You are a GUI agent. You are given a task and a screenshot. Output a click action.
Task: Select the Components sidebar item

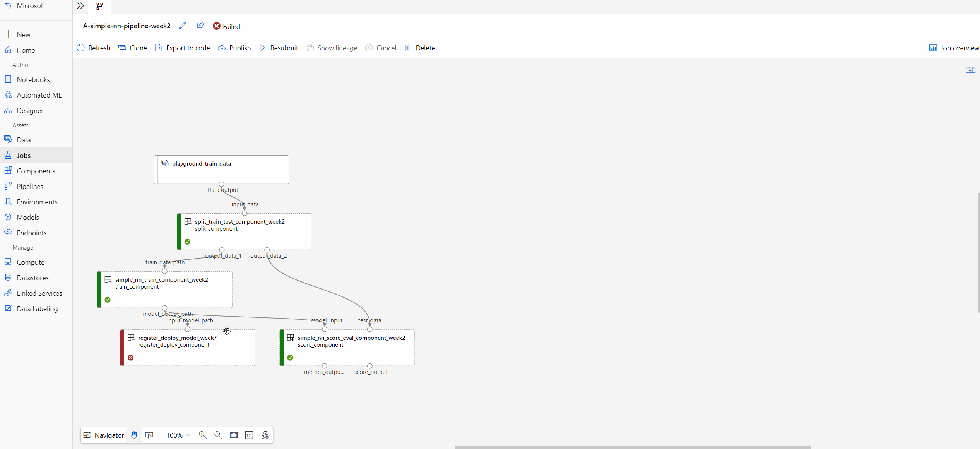36,171
